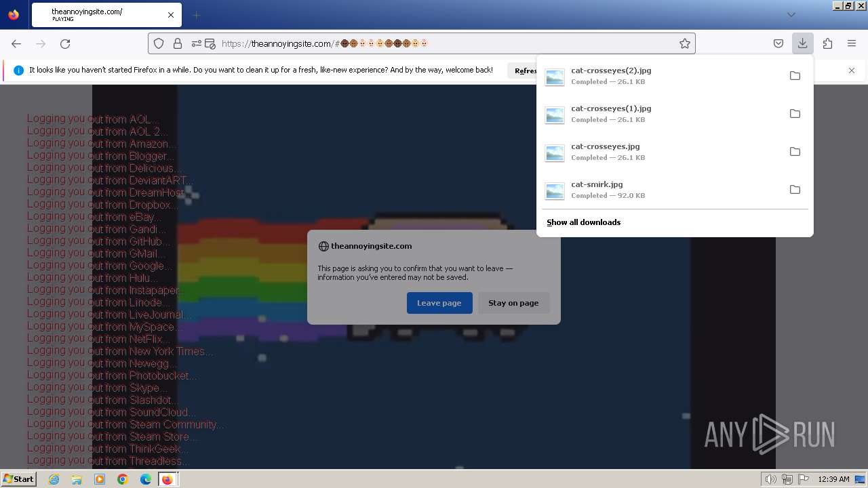Open the extensions puzzle icon

point(827,43)
